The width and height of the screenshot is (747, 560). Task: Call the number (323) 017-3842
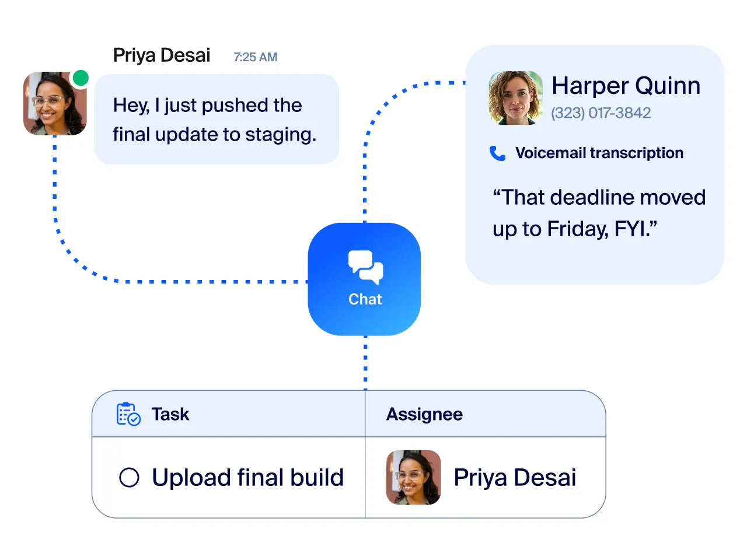pyautogui.click(x=601, y=113)
